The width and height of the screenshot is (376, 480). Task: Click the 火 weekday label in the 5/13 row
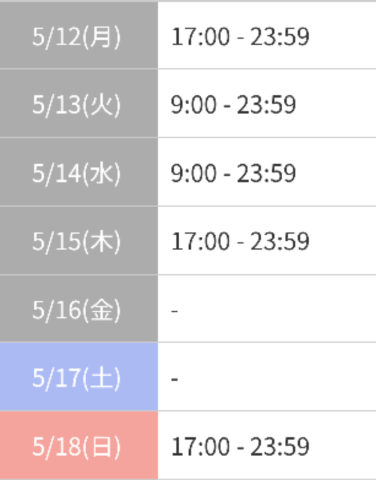click(101, 105)
